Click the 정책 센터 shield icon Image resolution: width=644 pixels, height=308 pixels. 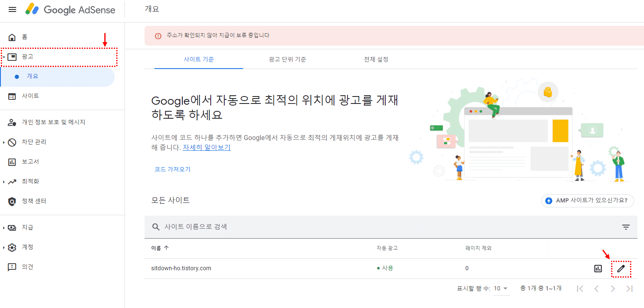[12, 201]
